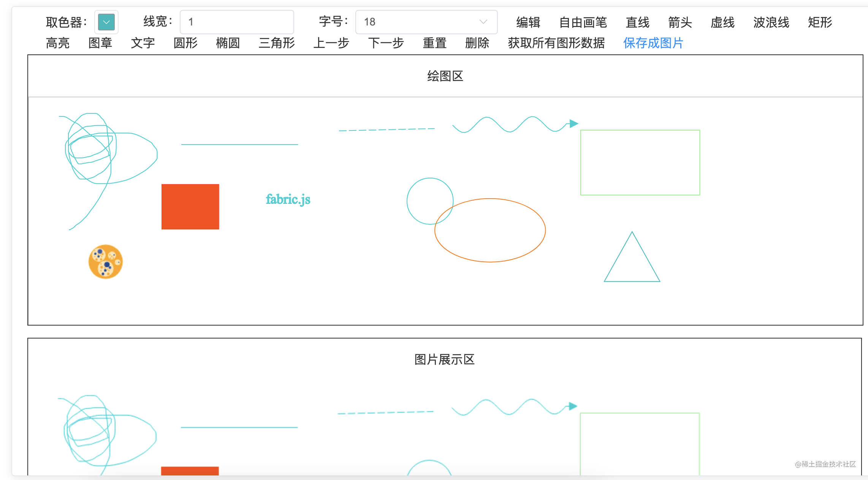Choose the 虚线 dashed line tool
This screenshot has height=480, width=868.
[722, 22]
